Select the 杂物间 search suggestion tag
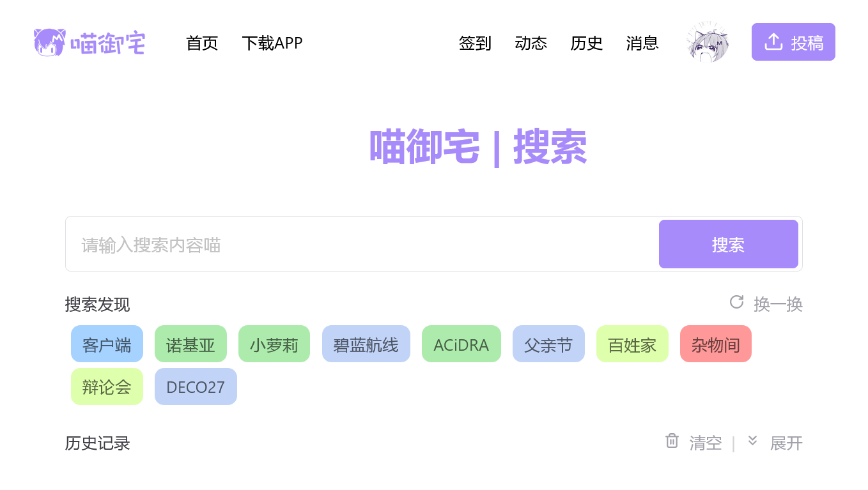The height and width of the screenshot is (490, 868). pos(715,344)
